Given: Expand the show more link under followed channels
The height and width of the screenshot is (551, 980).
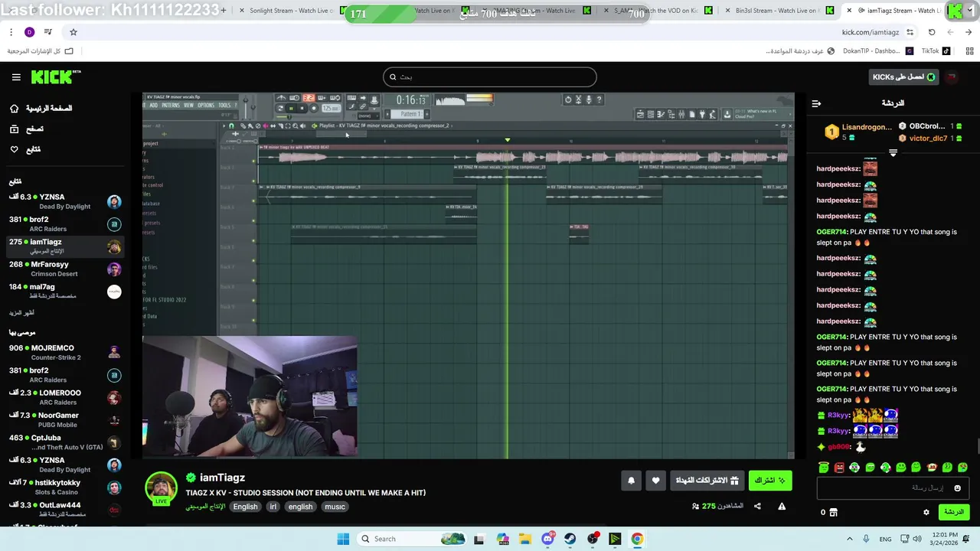Looking at the screenshot, I should point(21,313).
